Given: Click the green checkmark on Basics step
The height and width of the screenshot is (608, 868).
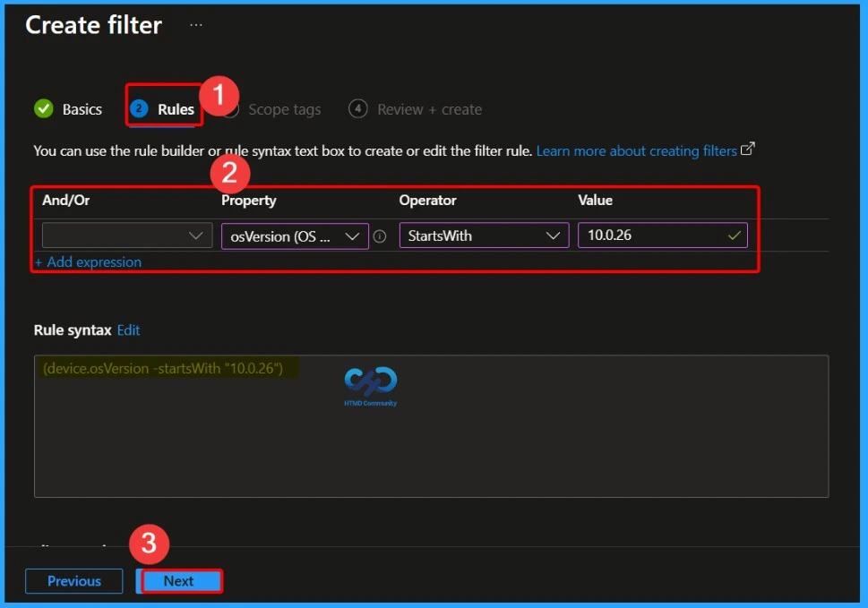Looking at the screenshot, I should (x=43, y=108).
